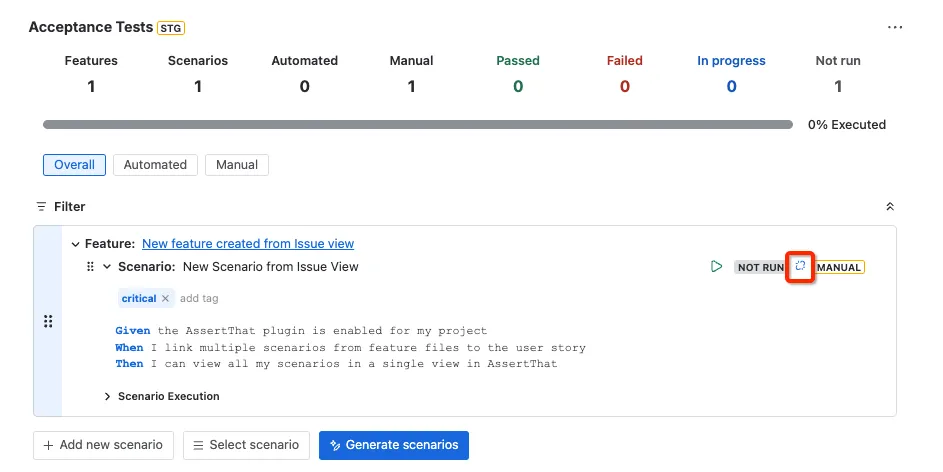Click the plus icon on Add new scenario

[48, 445]
